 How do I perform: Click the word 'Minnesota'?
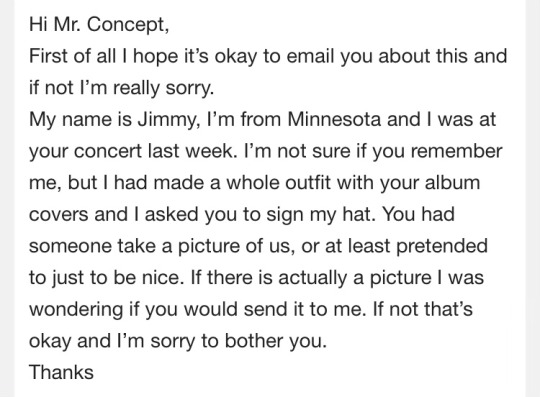(334, 119)
